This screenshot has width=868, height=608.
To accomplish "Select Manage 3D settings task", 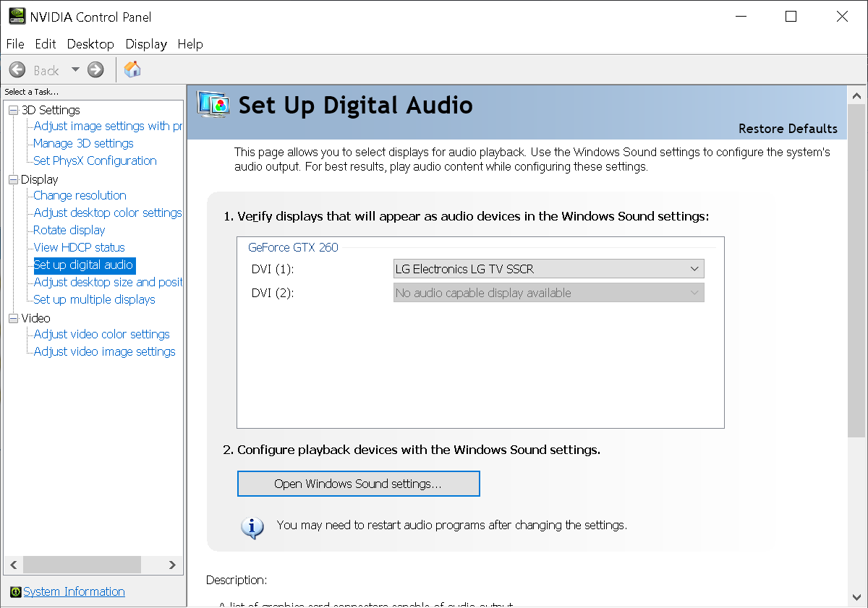I will [83, 143].
